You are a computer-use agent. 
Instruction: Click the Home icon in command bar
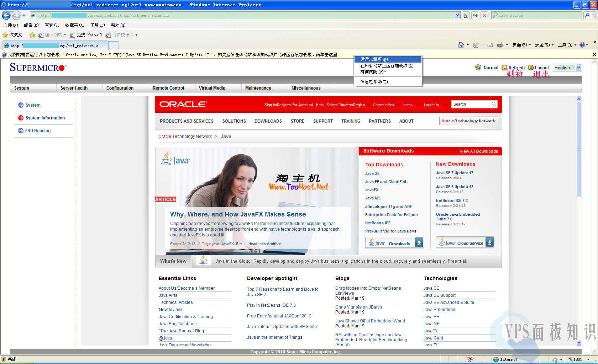(x=461, y=45)
